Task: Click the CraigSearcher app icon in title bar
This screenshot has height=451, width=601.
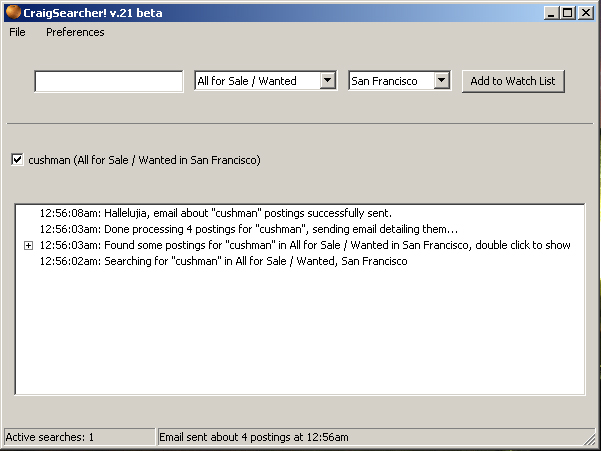Action: pyautogui.click(x=11, y=12)
